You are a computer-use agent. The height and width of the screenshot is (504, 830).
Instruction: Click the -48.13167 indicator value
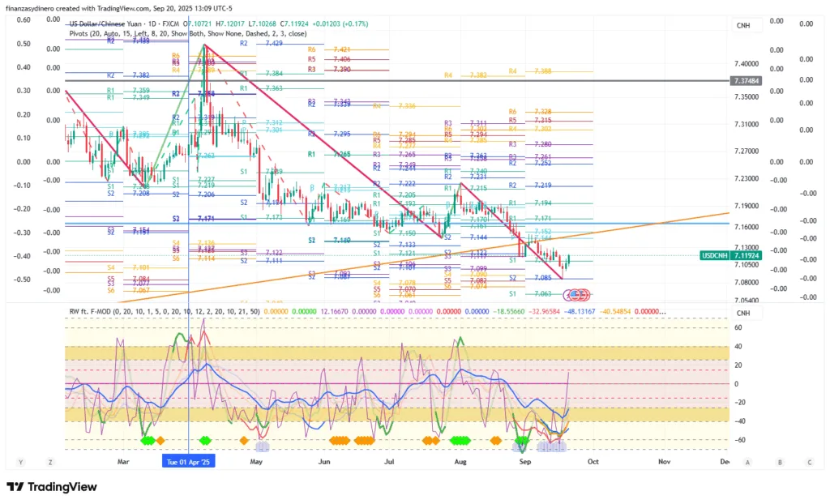tap(580, 311)
